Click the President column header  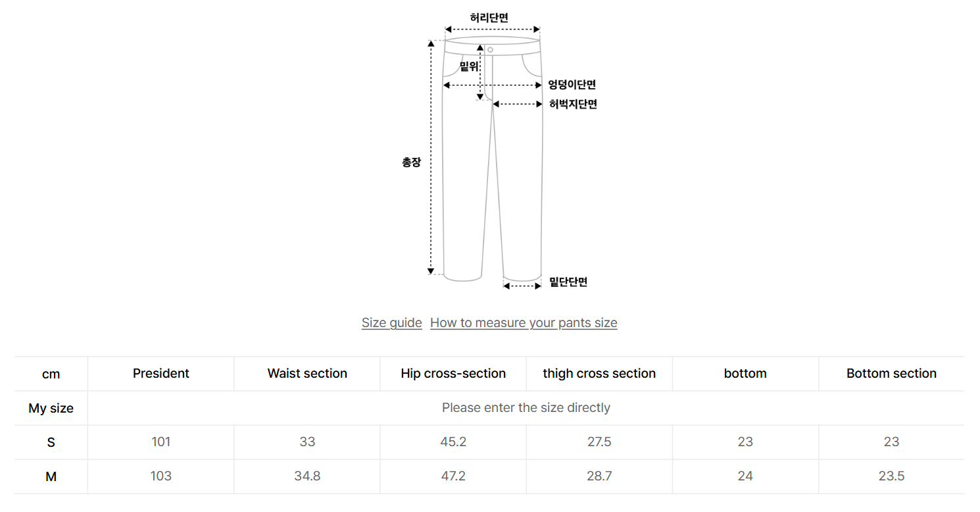(x=160, y=374)
